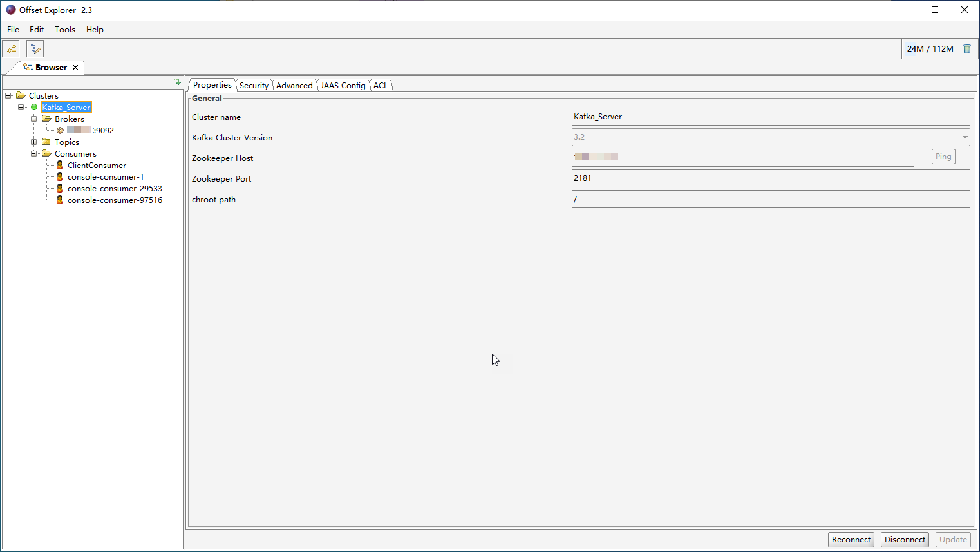Open the Tools menu
The width and height of the screenshot is (980, 552).
click(x=64, y=30)
